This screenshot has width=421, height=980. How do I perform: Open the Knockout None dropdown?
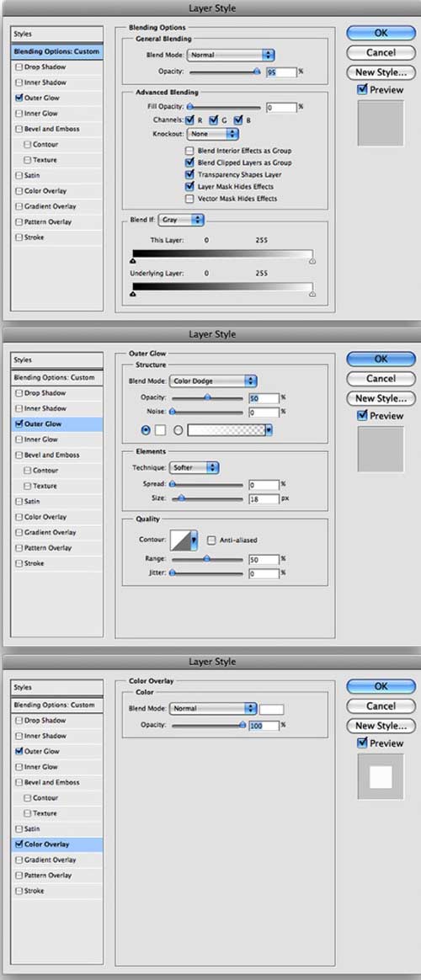(x=213, y=134)
